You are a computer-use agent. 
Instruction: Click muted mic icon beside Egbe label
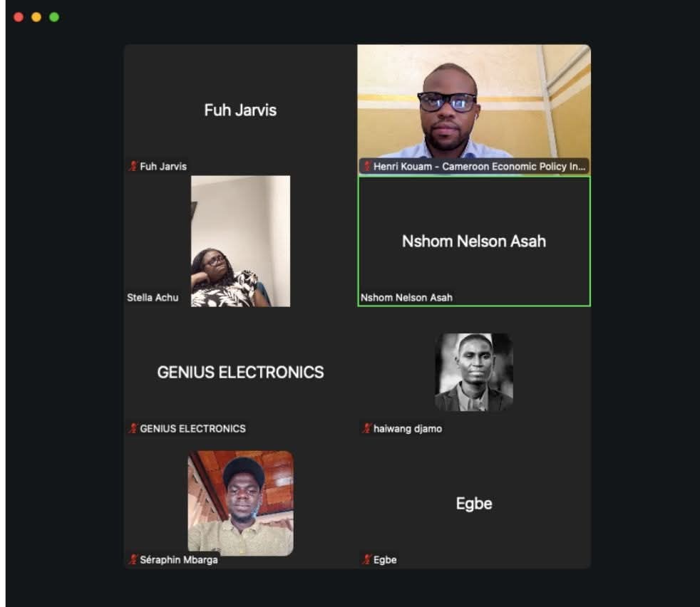pos(366,559)
